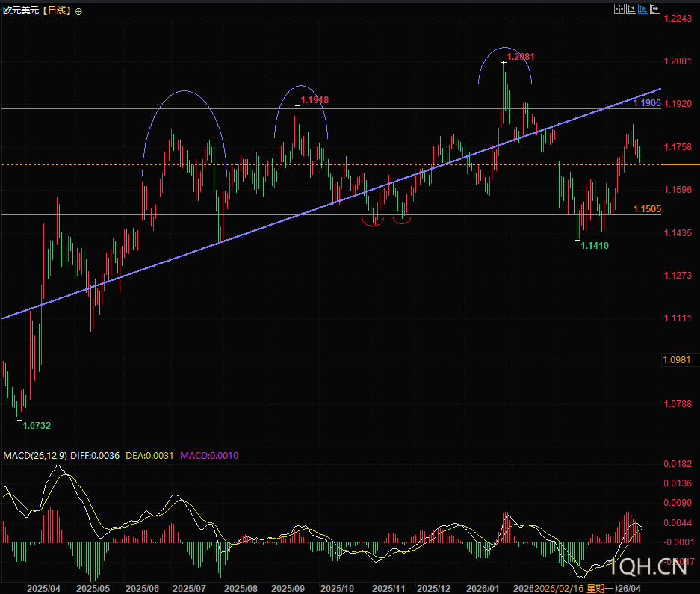Click the circled plus icon beside 日线
This screenshot has width=700, height=594.
click(79, 10)
